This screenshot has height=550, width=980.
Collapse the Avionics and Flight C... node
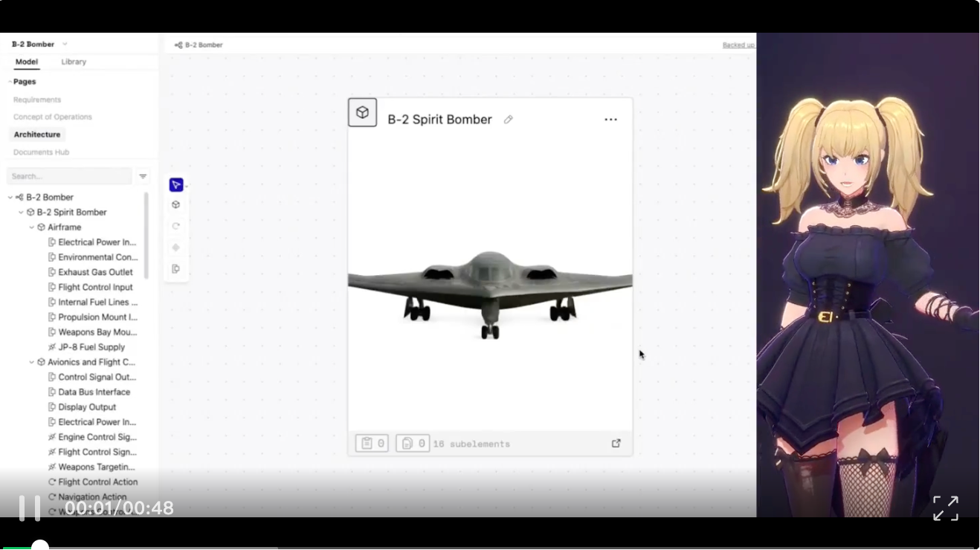31,363
